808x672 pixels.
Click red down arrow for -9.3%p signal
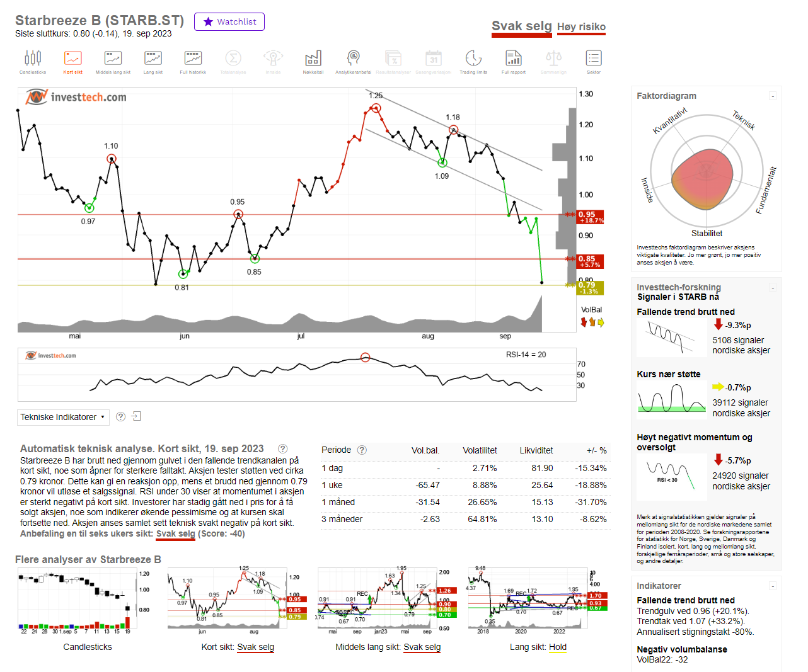point(718,324)
